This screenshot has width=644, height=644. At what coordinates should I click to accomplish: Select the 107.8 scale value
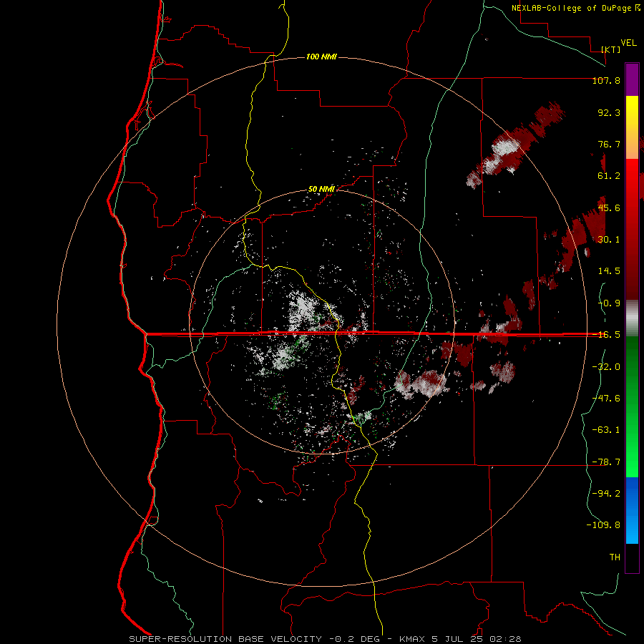point(606,80)
